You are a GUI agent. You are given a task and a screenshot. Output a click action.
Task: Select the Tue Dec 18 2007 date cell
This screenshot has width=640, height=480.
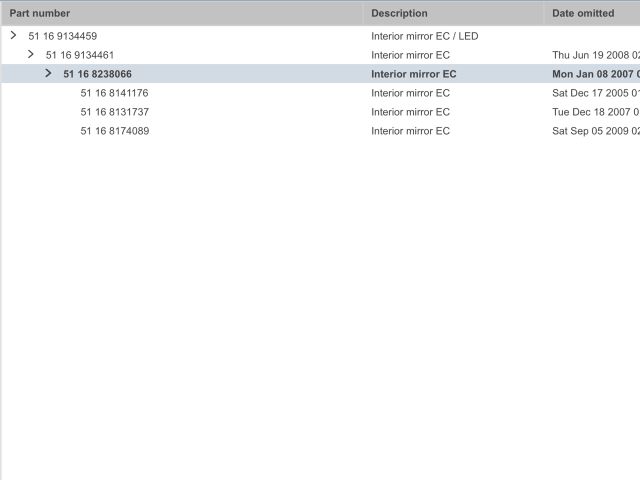tap(595, 112)
